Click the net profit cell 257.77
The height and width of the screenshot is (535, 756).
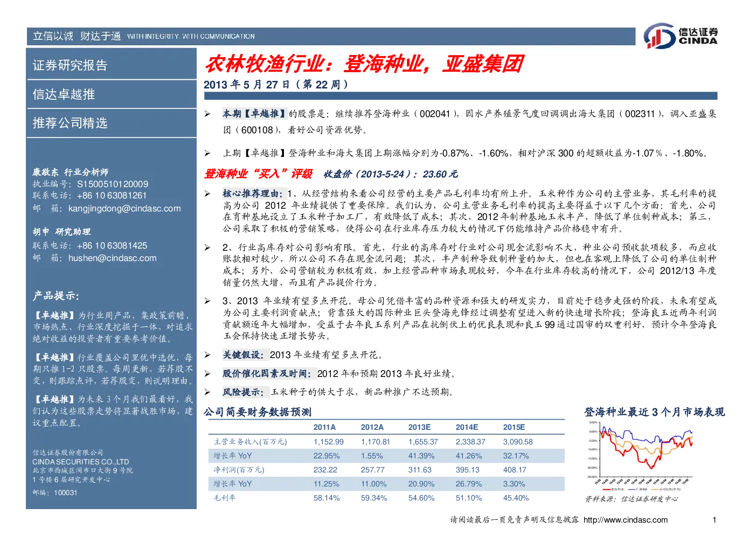coord(373,470)
